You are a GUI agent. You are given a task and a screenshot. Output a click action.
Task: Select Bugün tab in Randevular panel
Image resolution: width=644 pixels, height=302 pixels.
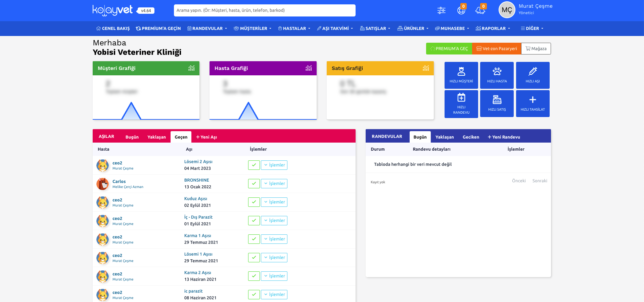coord(420,137)
